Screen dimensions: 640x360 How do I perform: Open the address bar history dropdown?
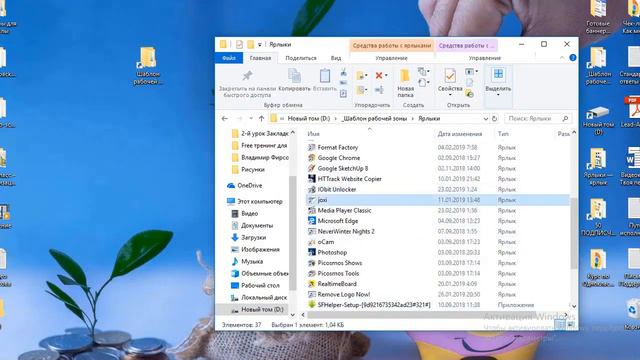[x=486, y=119]
